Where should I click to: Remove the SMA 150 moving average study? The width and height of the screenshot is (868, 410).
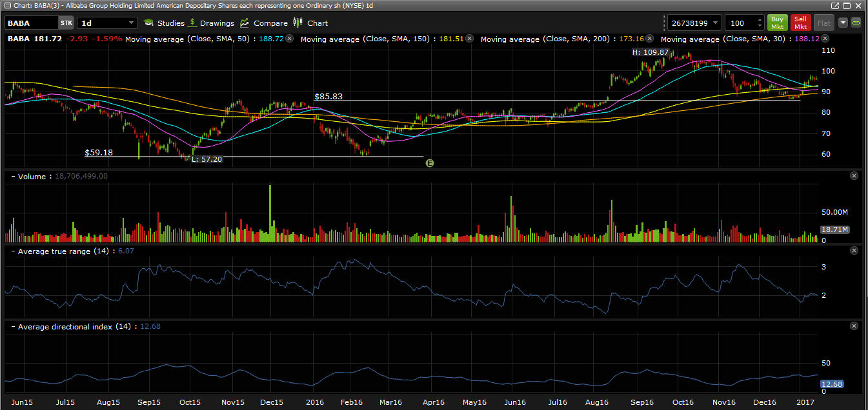point(469,39)
